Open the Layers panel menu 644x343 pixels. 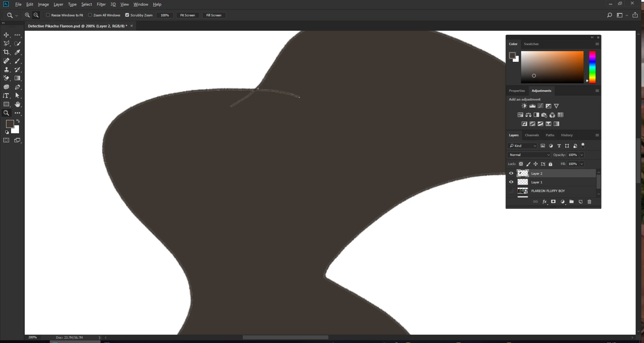tap(597, 135)
